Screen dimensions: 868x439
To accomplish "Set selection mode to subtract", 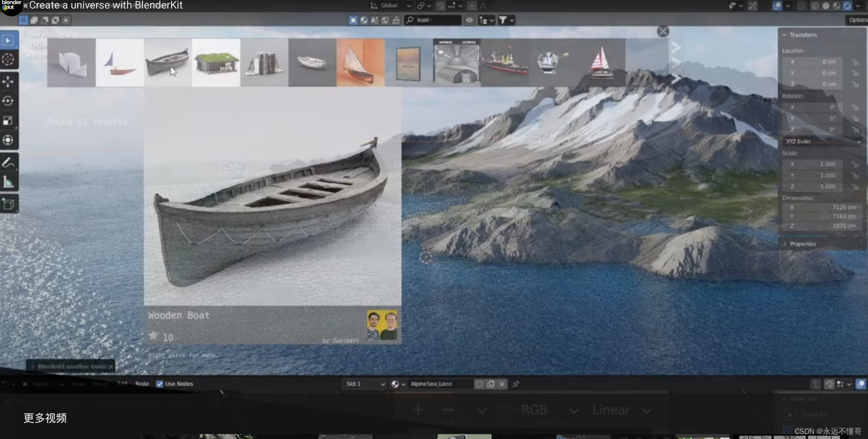I will coord(45,20).
